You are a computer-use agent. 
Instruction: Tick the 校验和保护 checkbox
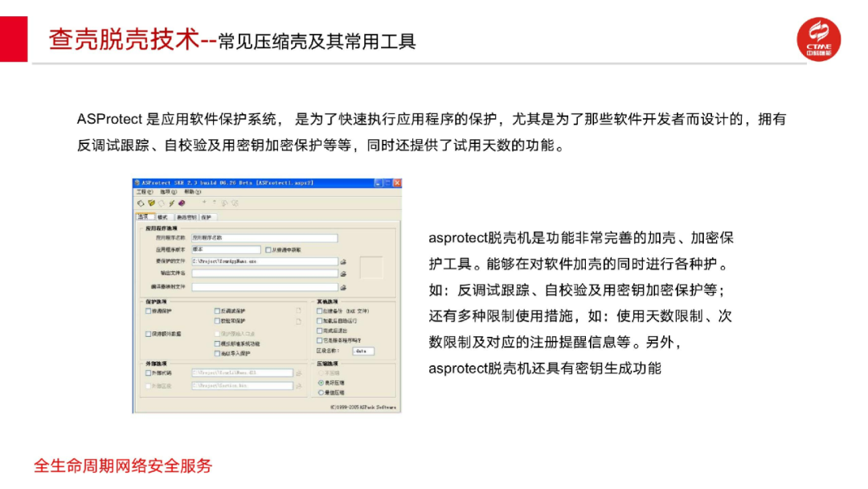217,321
